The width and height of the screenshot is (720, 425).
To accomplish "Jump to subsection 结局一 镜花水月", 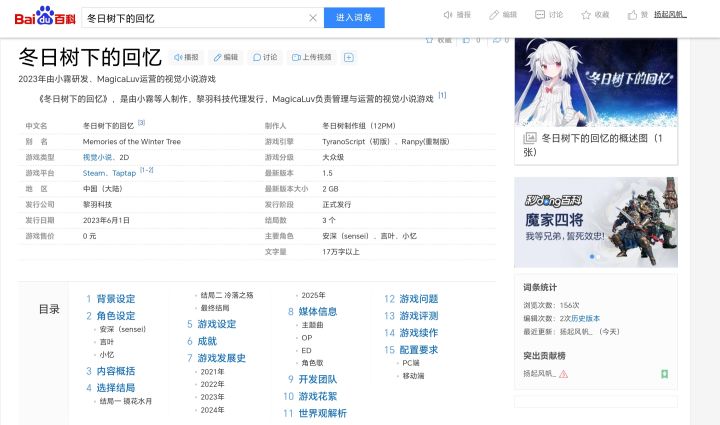I will point(125,401).
